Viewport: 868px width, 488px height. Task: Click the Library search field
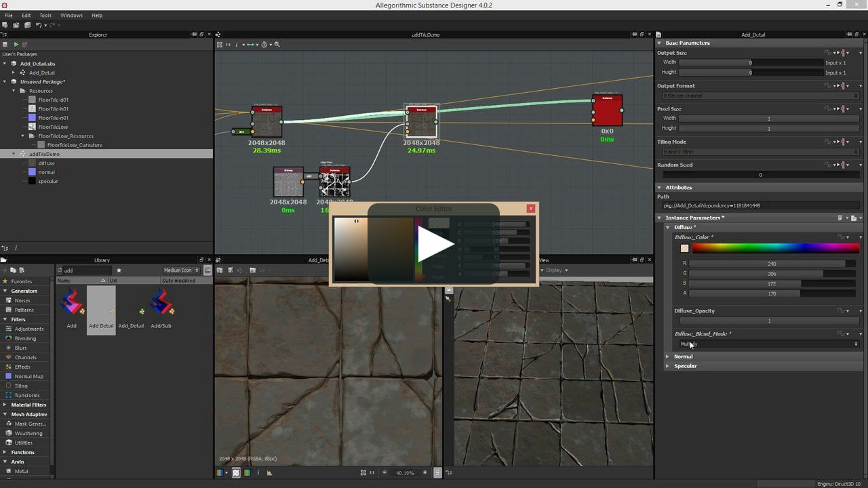point(86,270)
